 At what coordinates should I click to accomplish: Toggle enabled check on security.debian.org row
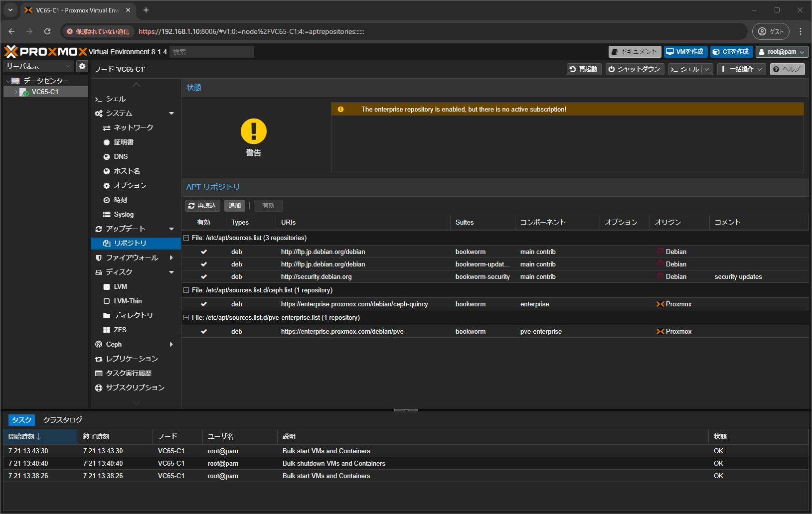coord(204,277)
